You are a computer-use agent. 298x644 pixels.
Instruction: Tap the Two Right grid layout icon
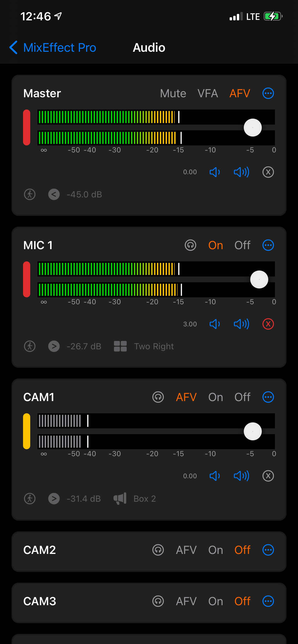pos(120,346)
